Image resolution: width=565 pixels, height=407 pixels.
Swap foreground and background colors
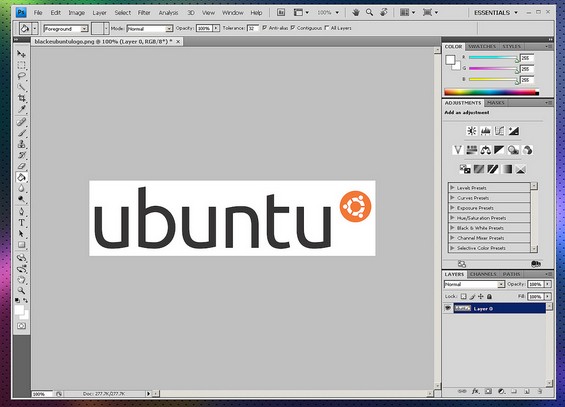click(26, 300)
